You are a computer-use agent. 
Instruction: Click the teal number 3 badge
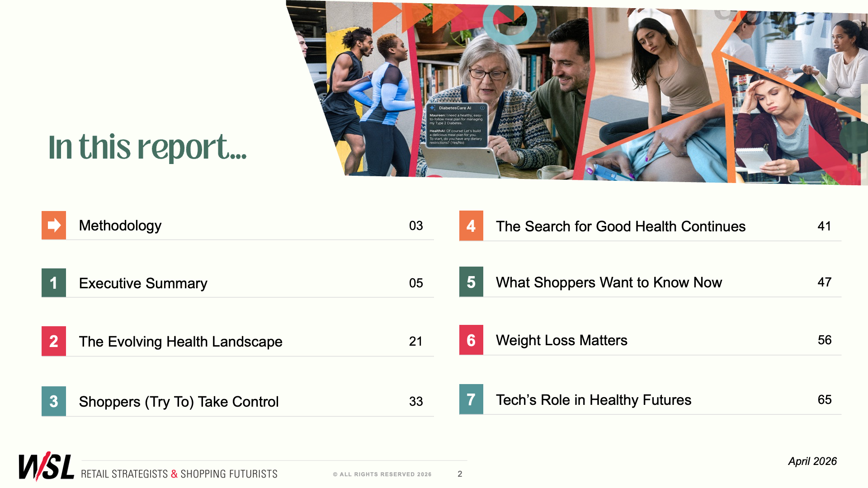pos(54,401)
